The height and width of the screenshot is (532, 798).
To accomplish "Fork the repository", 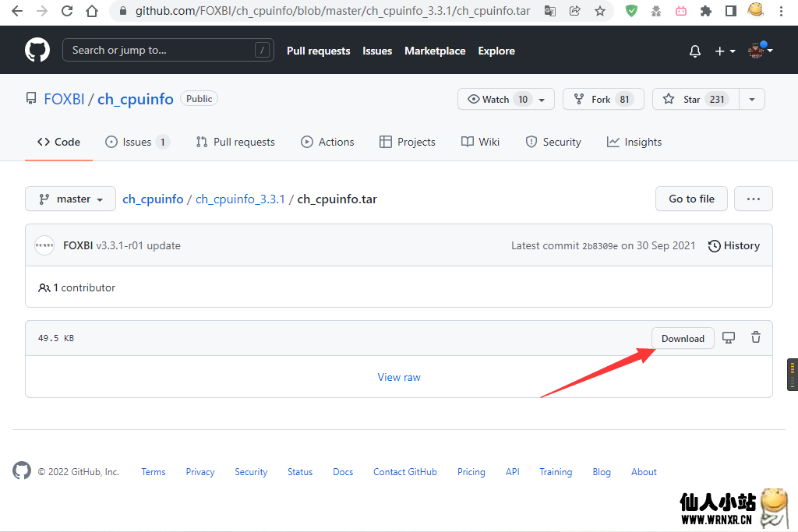I will [x=604, y=99].
